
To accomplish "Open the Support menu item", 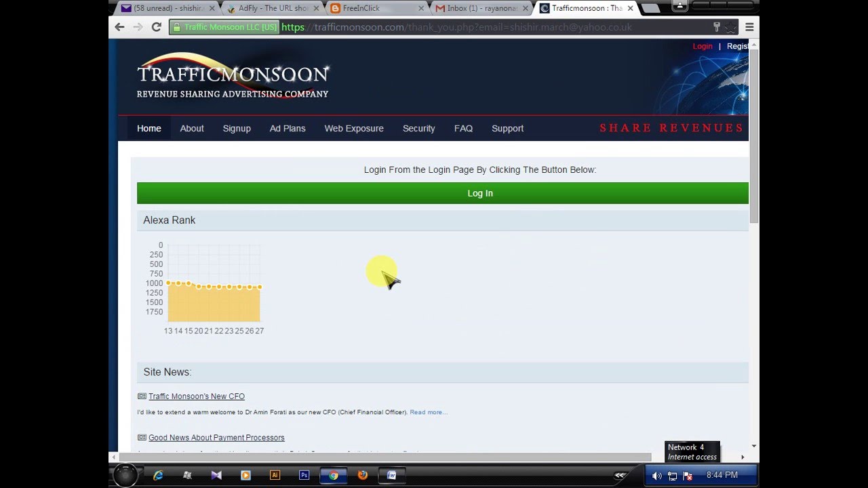I will pyautogui.click(x=507, y=128).
